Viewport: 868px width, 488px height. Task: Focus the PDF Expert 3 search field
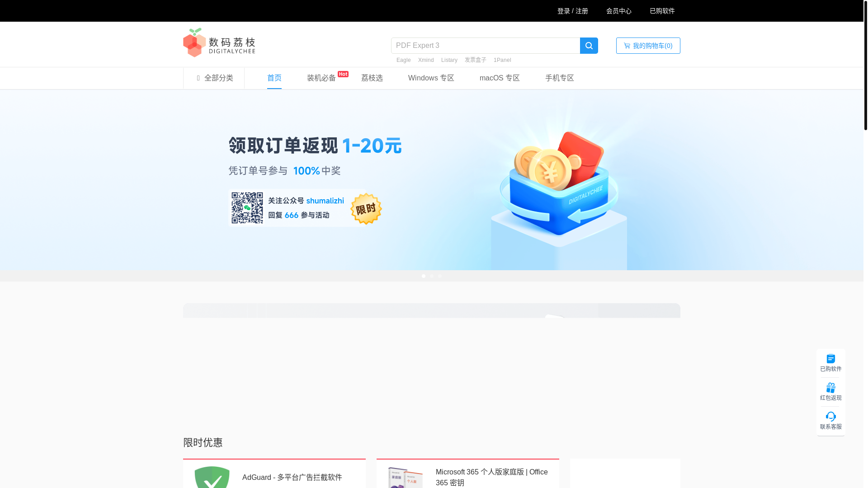[486, 46]
